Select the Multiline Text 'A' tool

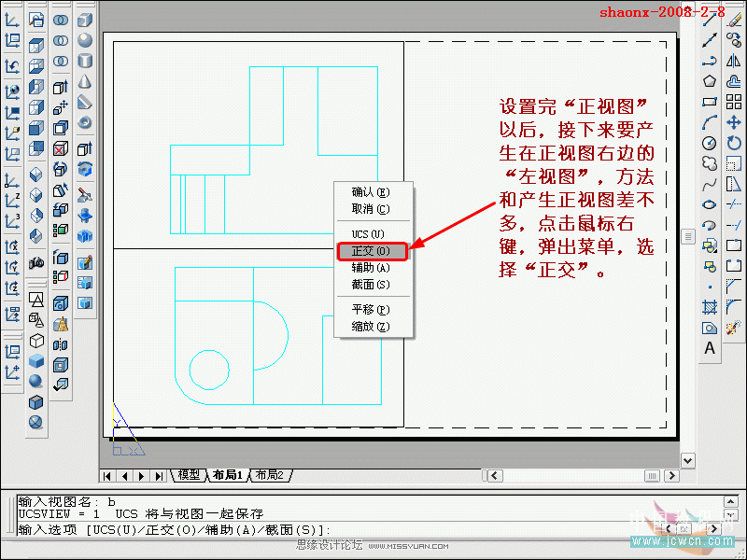710,348
